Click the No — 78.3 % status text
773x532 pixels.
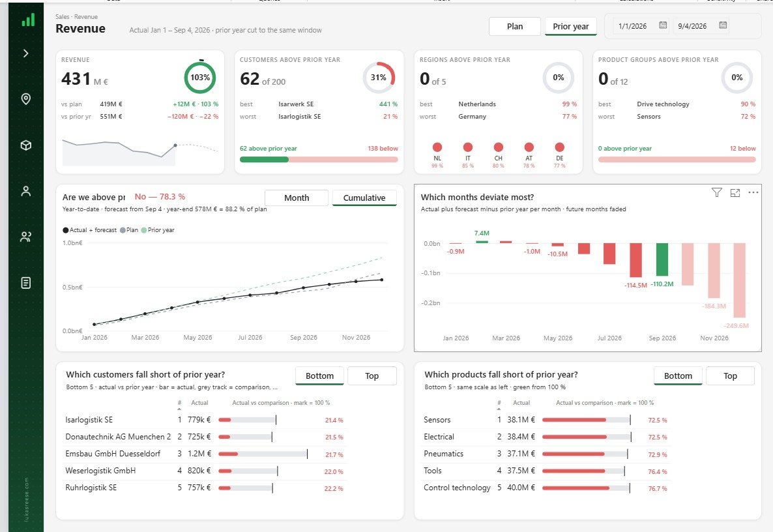[160, 197]
